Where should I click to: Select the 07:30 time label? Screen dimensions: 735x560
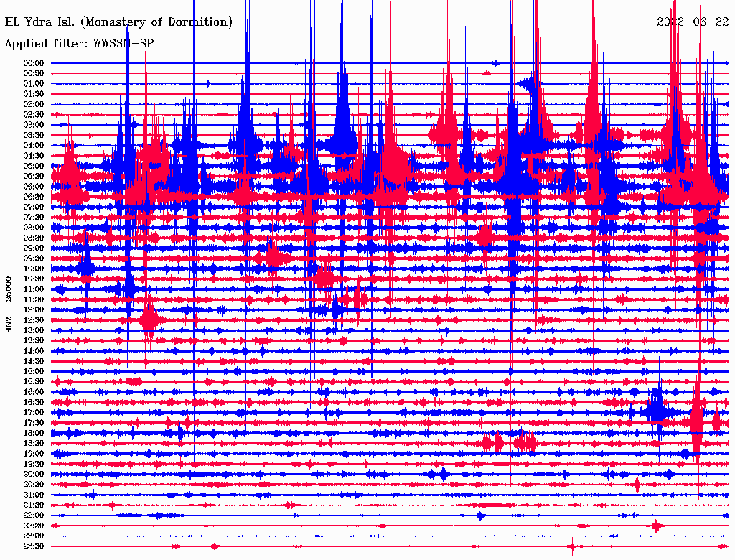coord(34,217)
